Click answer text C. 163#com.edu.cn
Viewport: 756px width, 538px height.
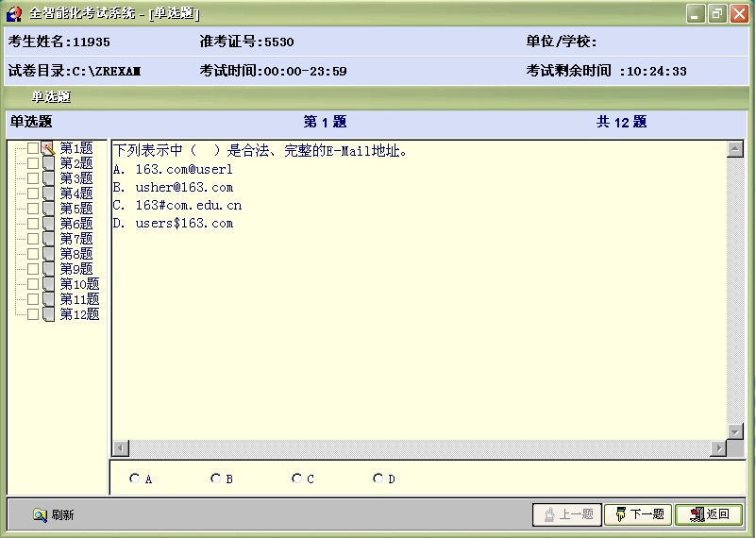(x=177, y=205)
